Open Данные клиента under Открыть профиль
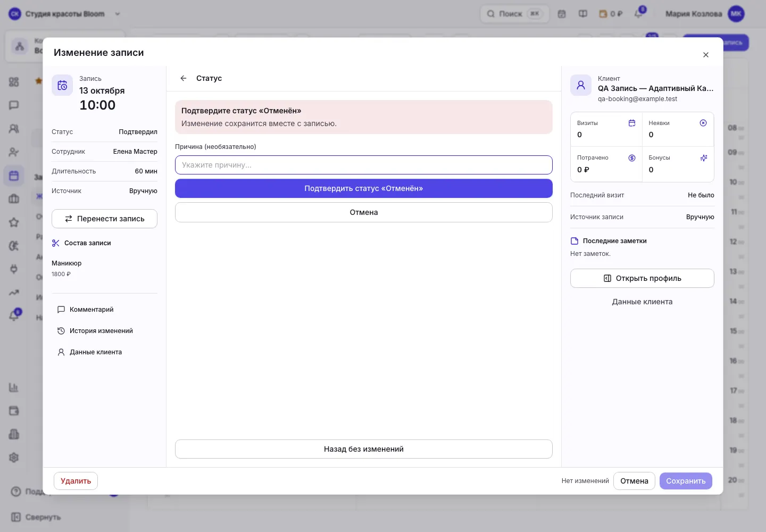Screen dimensions: 766x532 click(642, 302)
